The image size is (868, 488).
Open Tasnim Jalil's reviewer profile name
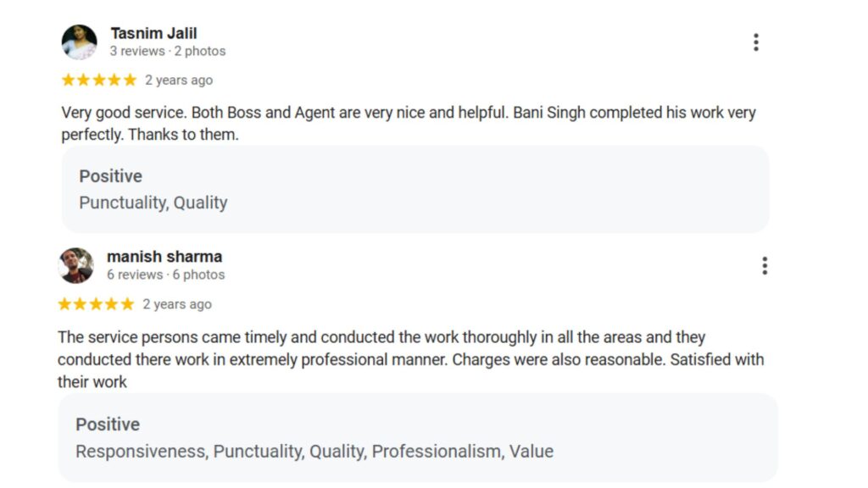pos(153,33)
